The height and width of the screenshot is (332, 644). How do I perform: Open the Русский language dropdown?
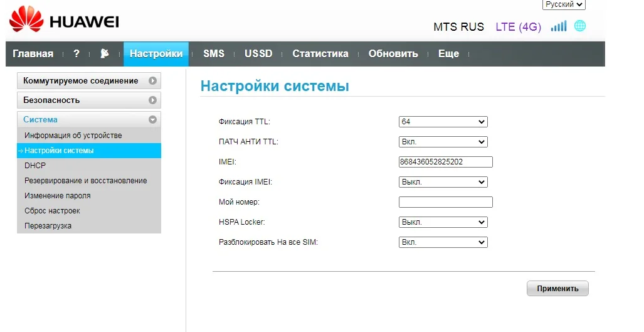click(x=564, y=4)
